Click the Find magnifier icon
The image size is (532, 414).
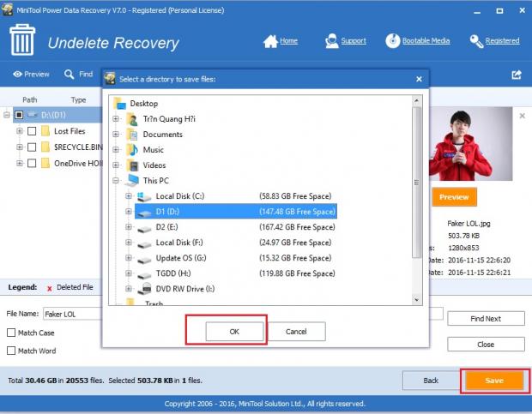(70, 75)
